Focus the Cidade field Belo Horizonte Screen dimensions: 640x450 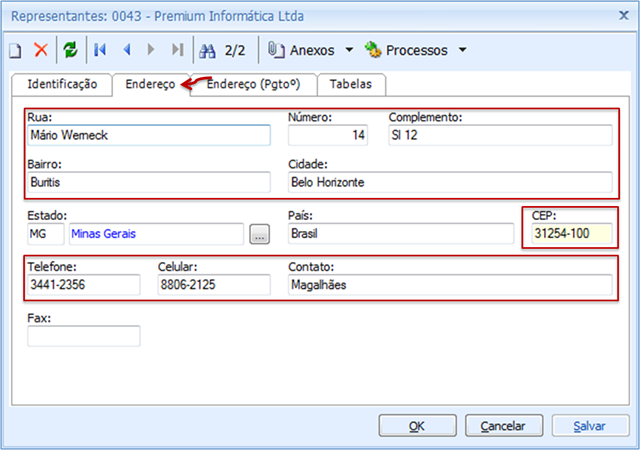[x=450, y=182]
